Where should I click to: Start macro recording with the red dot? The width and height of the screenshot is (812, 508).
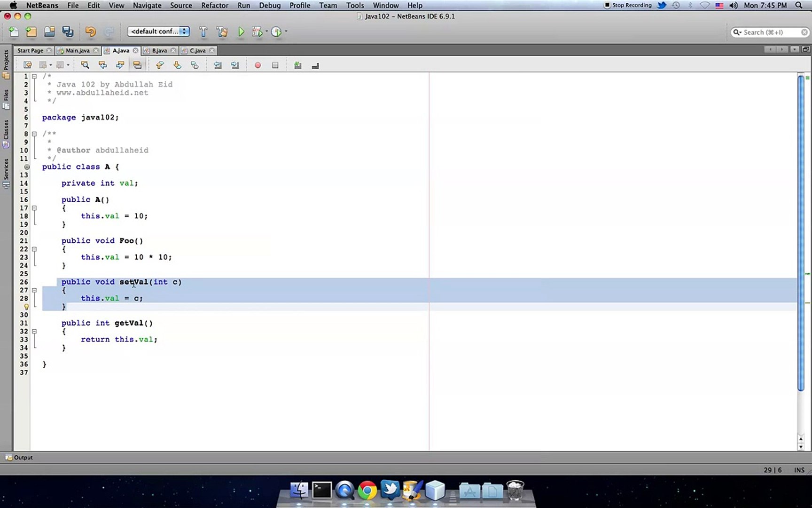click(258, 65)
